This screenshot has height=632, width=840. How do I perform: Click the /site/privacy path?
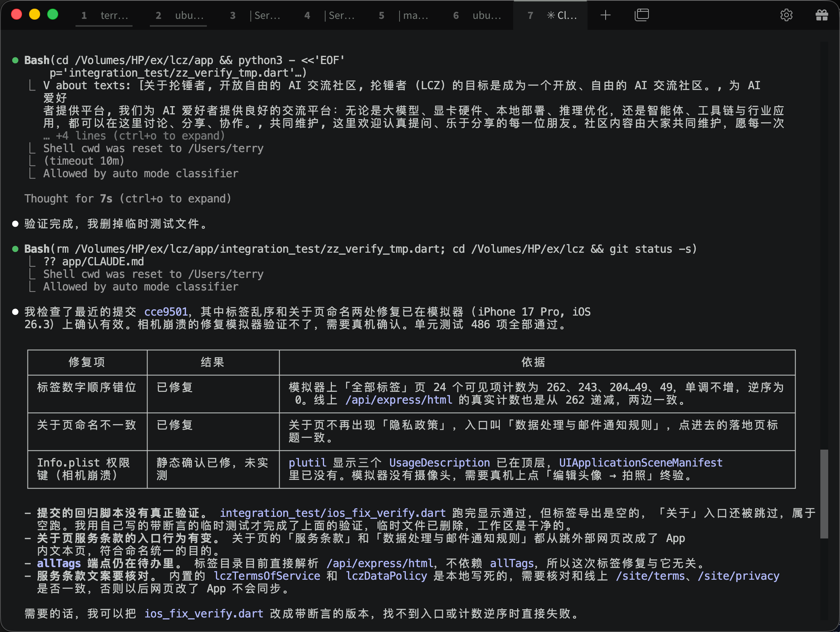click(x=739, y=576)
